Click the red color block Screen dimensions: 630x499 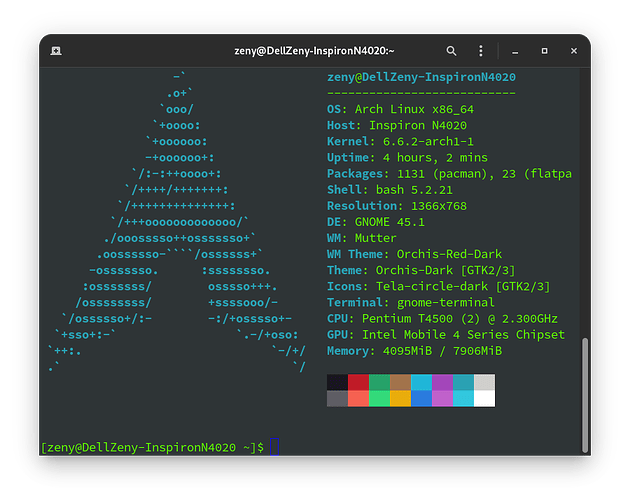pos(358,382)
